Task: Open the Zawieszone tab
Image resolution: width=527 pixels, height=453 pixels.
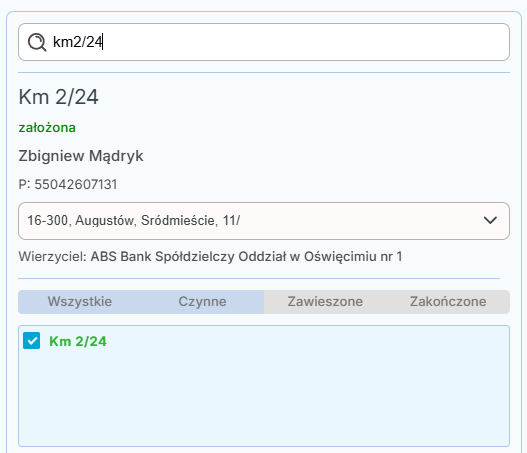Action: (325, 301)
